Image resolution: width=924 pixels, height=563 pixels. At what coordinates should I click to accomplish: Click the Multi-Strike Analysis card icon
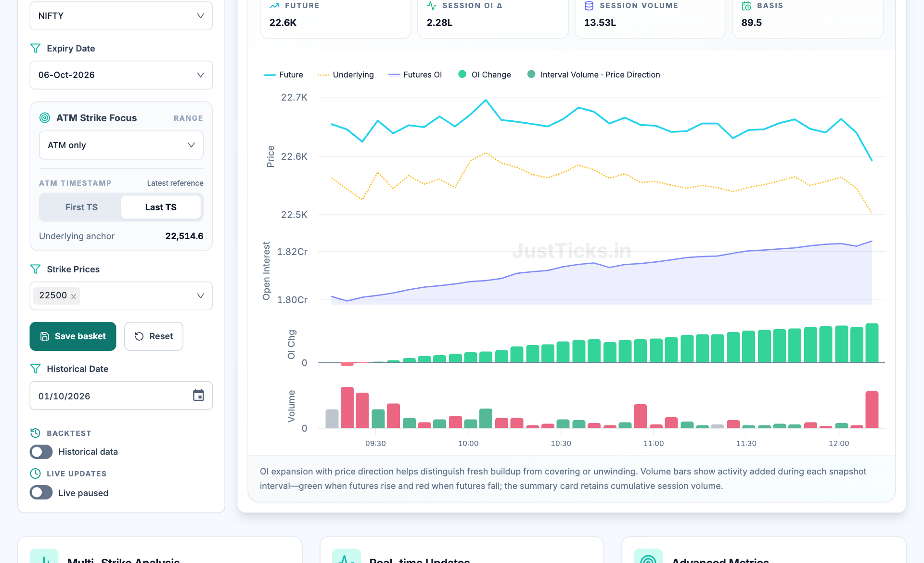point(44,556)
